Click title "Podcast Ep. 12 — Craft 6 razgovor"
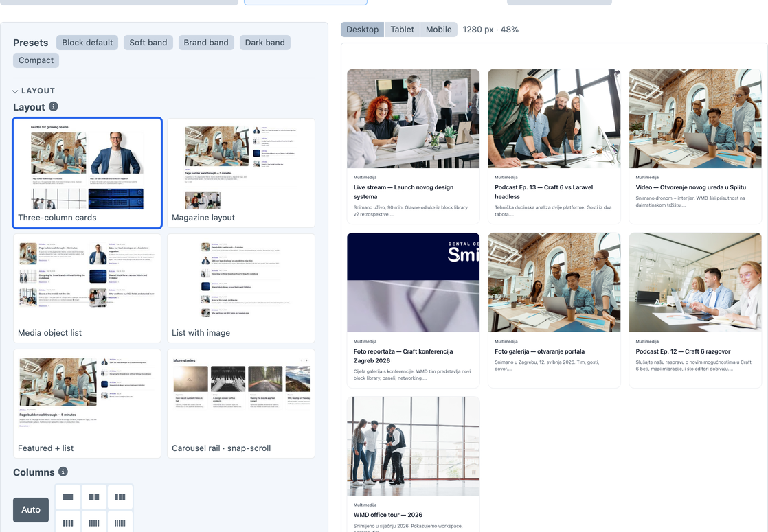The image size is (768, 532). point(683,351)
